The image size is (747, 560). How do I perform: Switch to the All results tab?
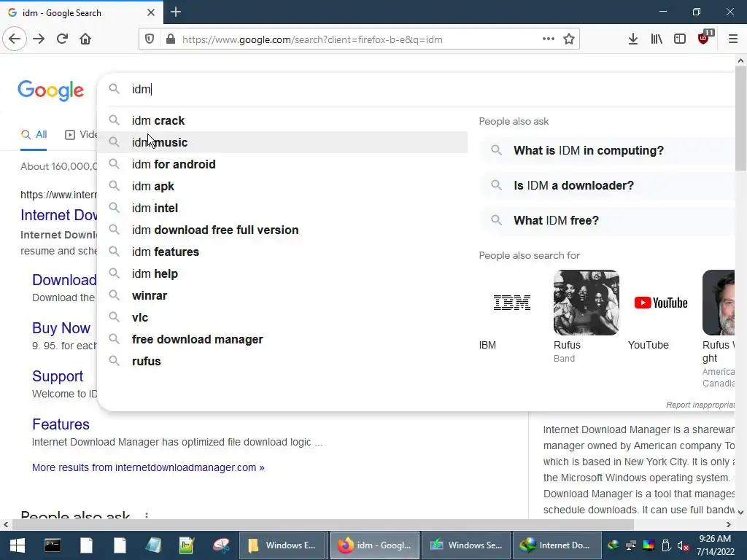point(34,135)
